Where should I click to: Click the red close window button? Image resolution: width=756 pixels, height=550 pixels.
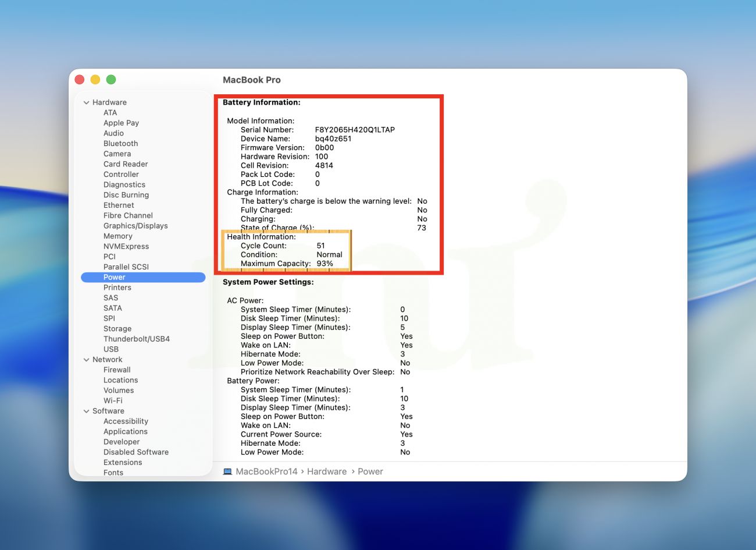[80, 80]
